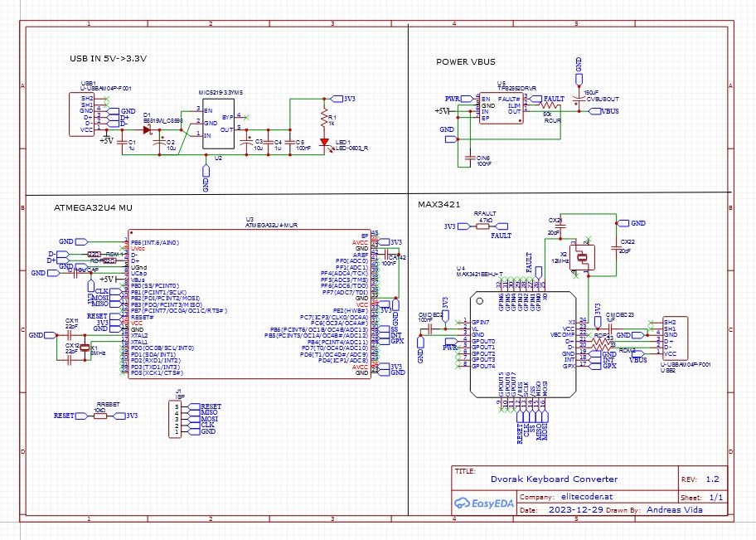Select the 'GPIN7' pin label on U4

(x=480, y=322)
